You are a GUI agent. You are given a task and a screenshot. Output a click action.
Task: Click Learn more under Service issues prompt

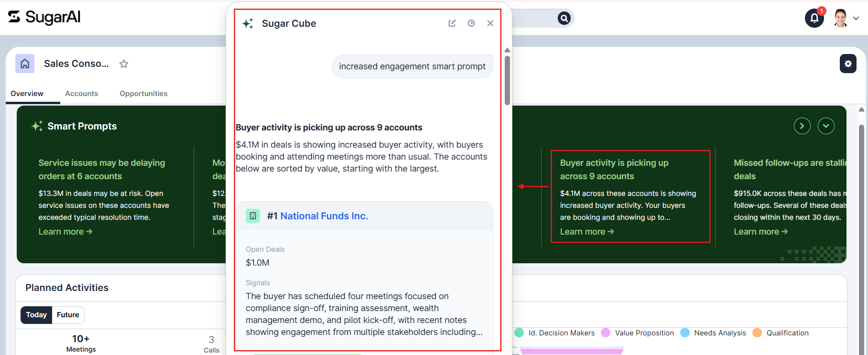click(x=65, y=232)
